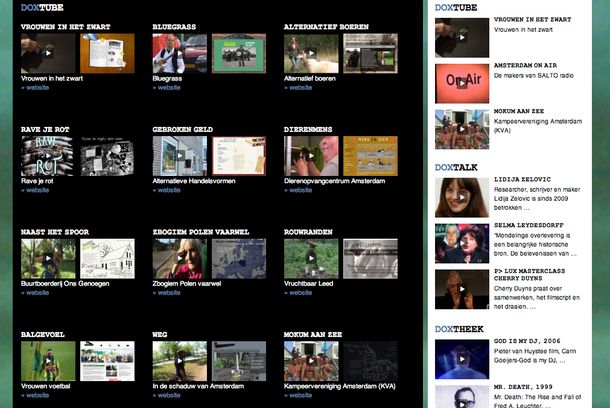Play the Lidija Zelovic Doxtalk video
The height and width of the screenshot is (408, 610).
[x=462, y=198]
